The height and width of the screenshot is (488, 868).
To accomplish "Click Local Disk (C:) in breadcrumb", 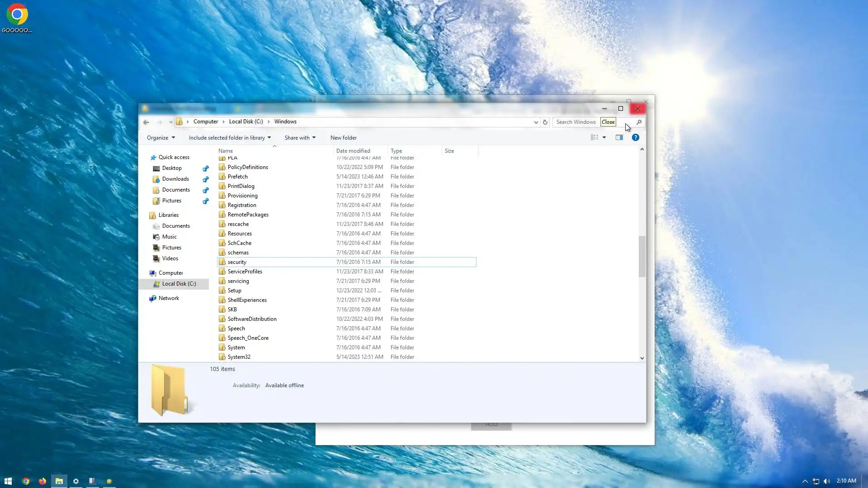I will click(245, 122).
